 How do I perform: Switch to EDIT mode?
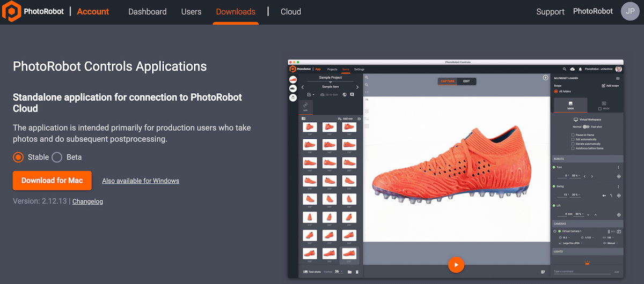click(x=467, y=81)
